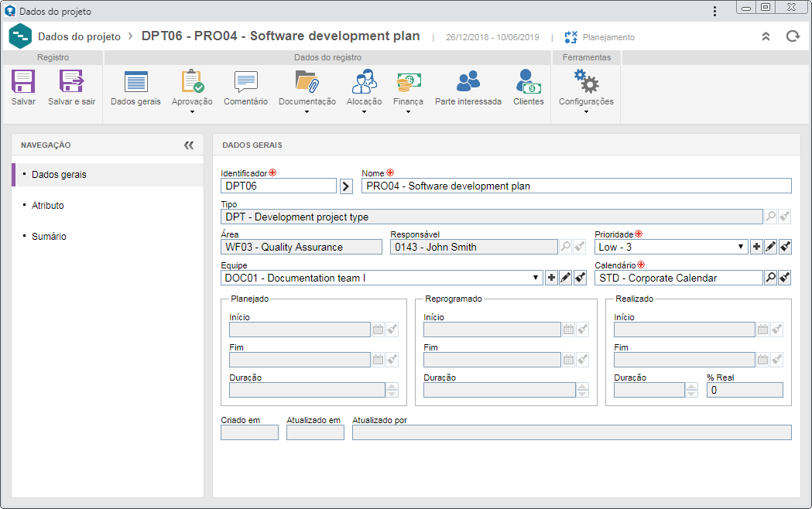Click the Salvar floppy disk icon
Viewport: 812px width, 509px height.
(x=23, y=82)
